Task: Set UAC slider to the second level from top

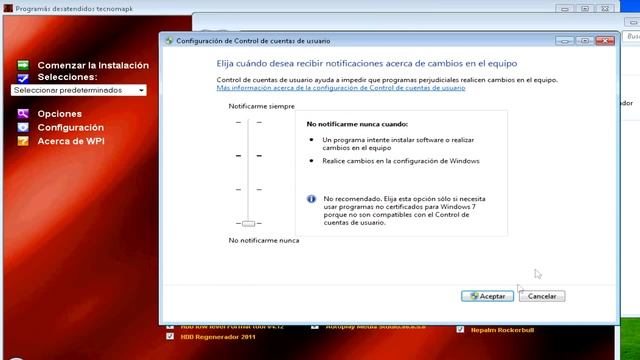Action: click(x=249, y=156)
